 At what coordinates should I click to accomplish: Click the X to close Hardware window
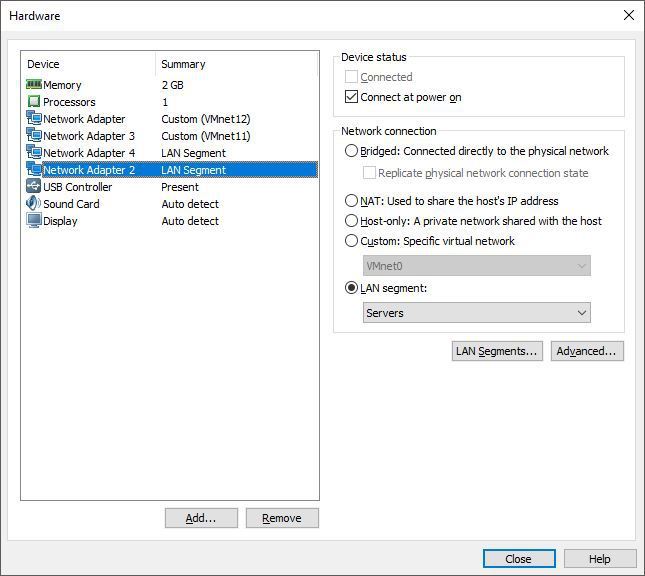point(629,16)
